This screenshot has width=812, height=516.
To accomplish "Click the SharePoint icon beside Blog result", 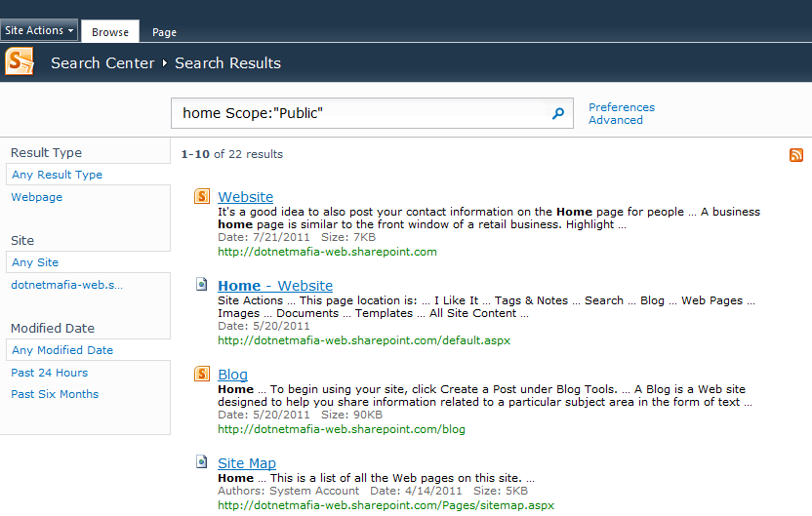I will (x=202, y=374).
